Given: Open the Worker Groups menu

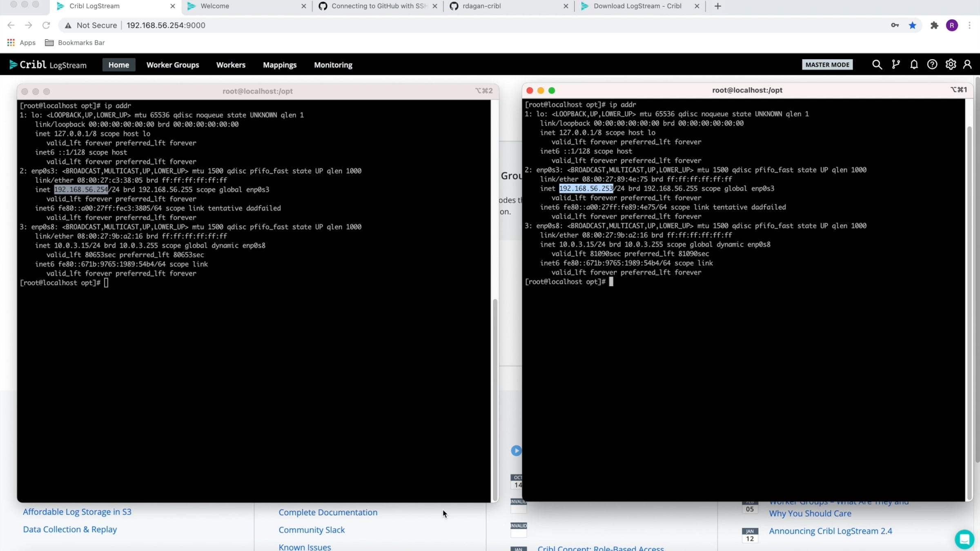Looking at the screenshot, I should [173, 64].
